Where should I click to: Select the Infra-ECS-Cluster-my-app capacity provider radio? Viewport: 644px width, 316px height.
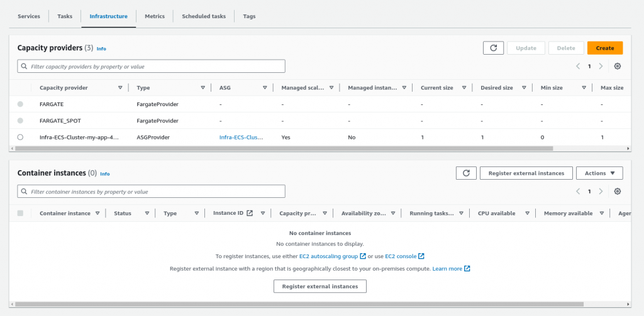(20, 137)
